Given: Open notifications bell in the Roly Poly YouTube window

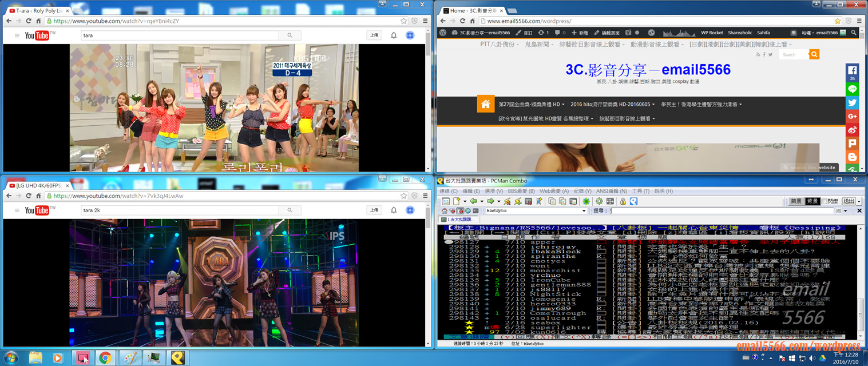Looking at the screenshot, I should (394, 35).
